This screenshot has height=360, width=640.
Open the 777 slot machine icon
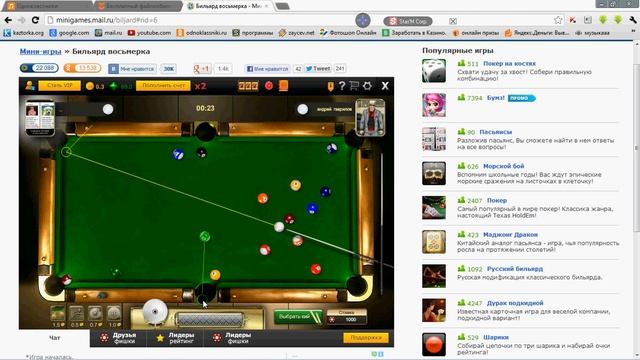248,86
